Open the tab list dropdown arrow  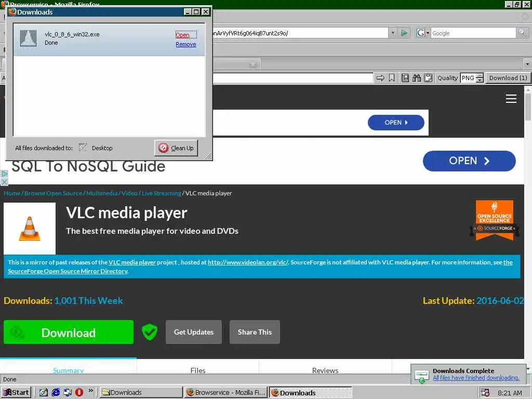tap(527, 64)
